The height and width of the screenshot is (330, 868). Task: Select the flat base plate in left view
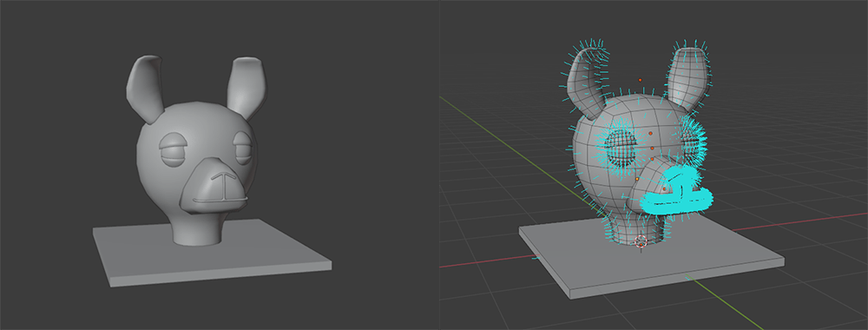(212, 253)
